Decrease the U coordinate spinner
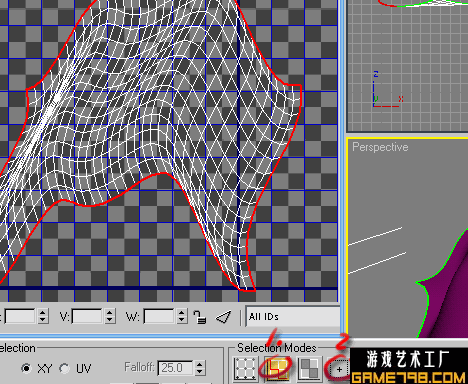This screenshot has height=384, width=468. 42,320
